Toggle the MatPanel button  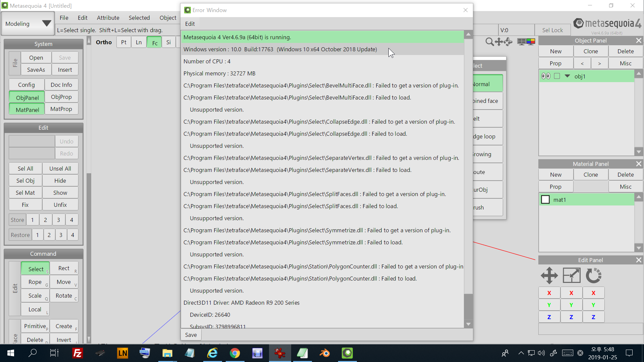tap(27, 110)
